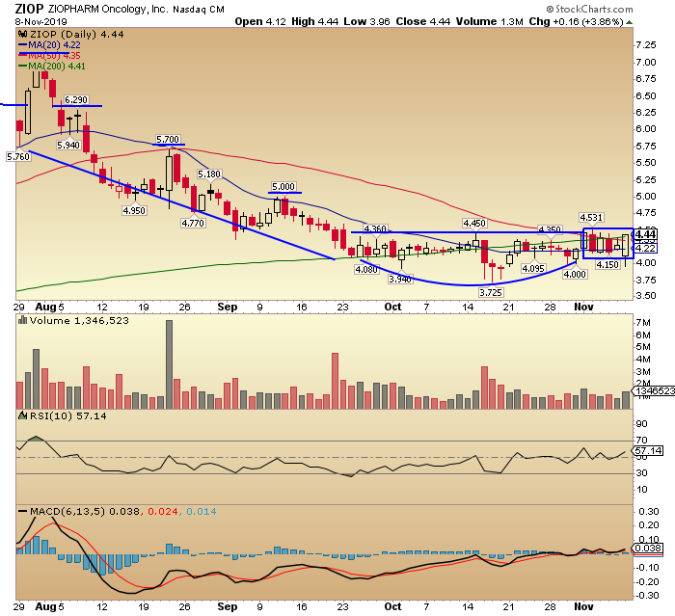Click the 90 RSI axis label
Image resolution: width=675 pixels, height=616 pixels.
tap(641, 424)
